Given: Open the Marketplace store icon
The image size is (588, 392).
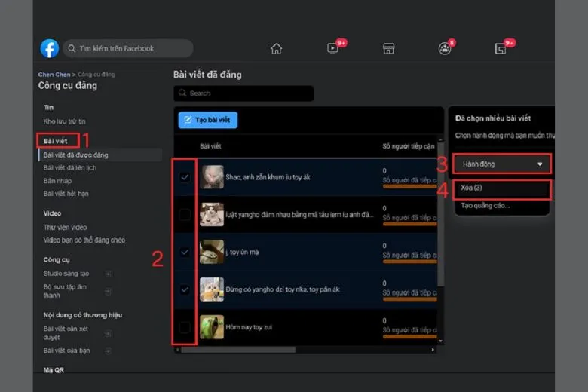Looking at the screenshot, I should pyautogui.click(x=388, y=48).
